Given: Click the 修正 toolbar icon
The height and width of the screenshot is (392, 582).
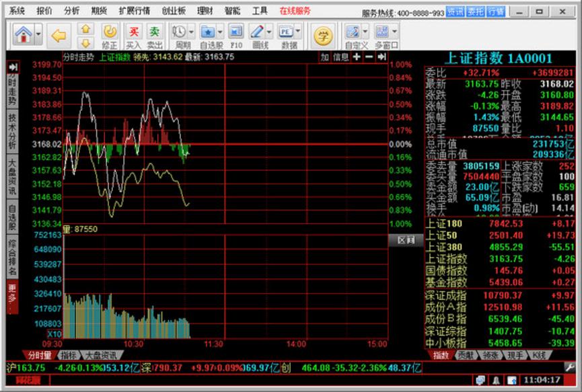Looking at the screenshot, I should coord(110,32).
